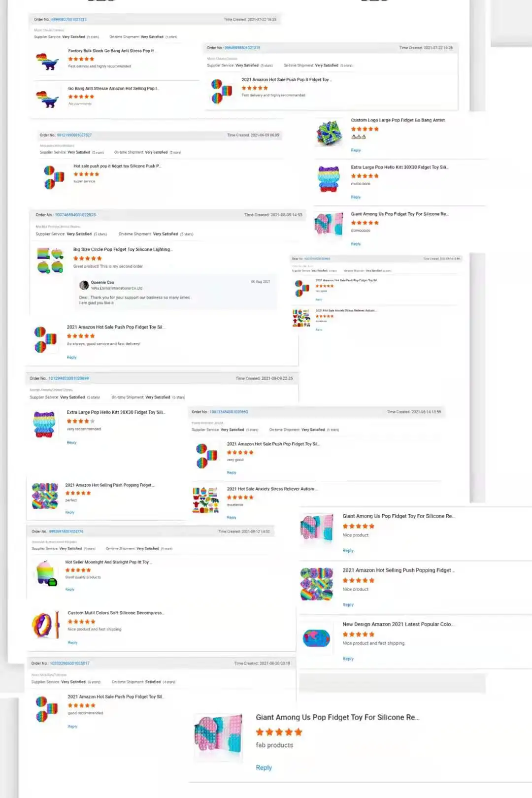Viewport: 532px width, 798px height.
Task: Click 'New Design Amazon 2021 Latest Popular' title
Action: coord(398,624)
